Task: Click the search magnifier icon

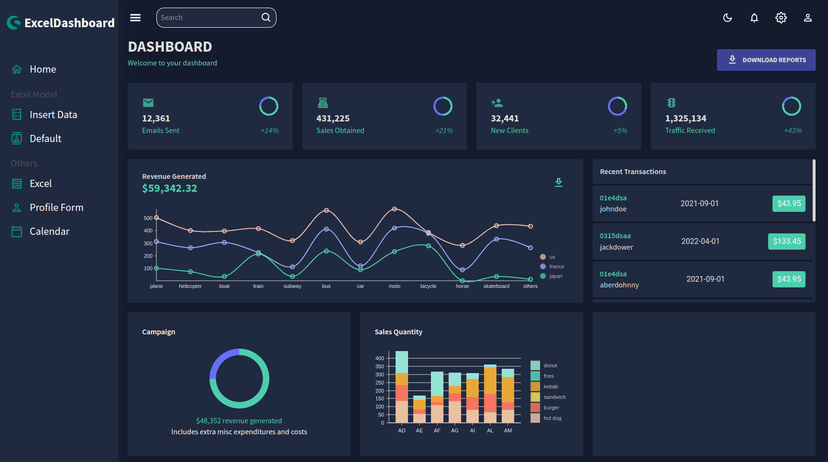Action: pyautogui.click(x=266, y=17)
